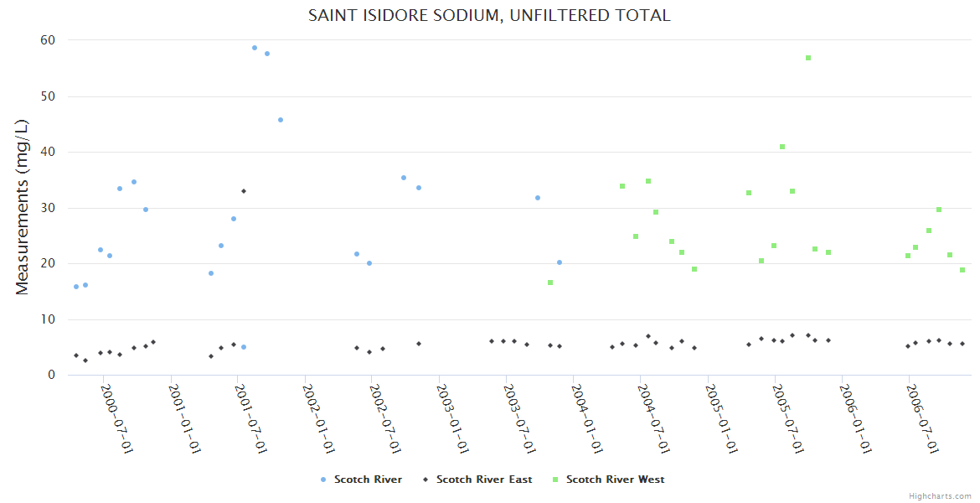980x503 pixels.
Task: Click the green square Scotch River West symbol
Action: tap(555, 480)
